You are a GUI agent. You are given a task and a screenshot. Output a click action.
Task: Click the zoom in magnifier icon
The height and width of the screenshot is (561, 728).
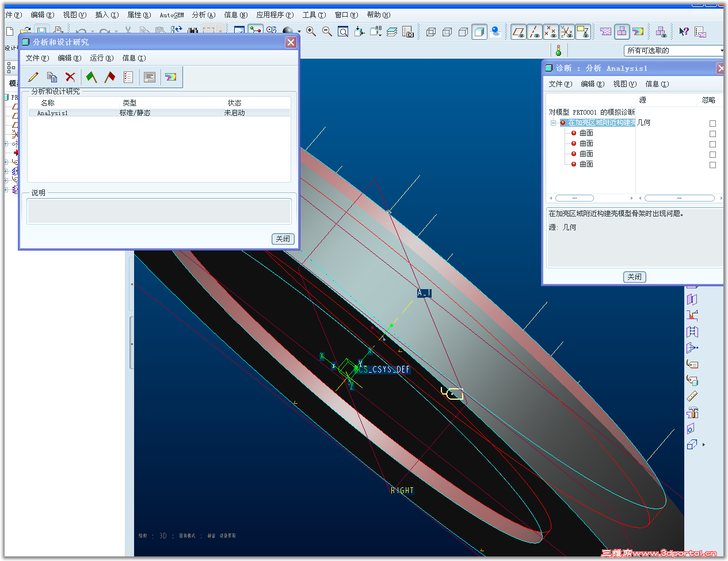pos(311,32)
